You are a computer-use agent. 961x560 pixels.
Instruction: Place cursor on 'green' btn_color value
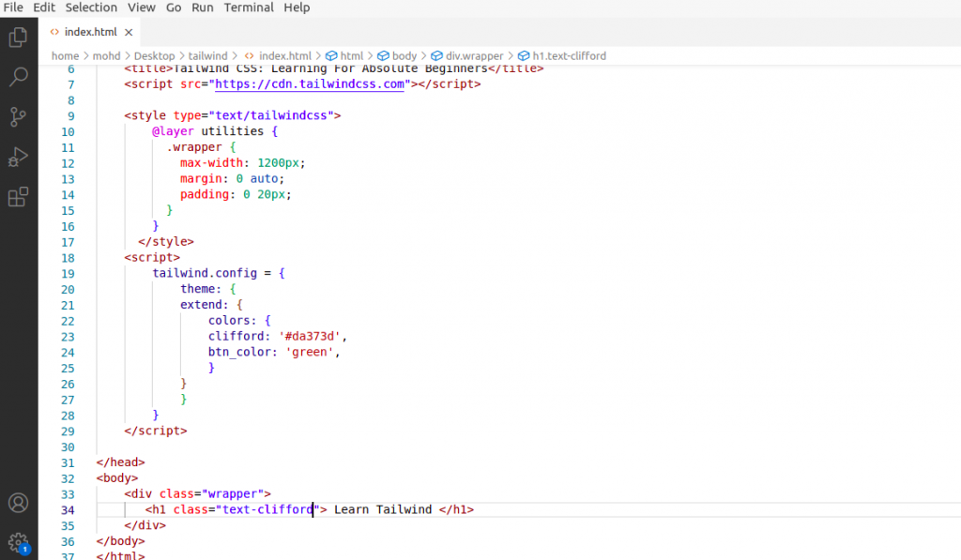[x=310, y=352]
